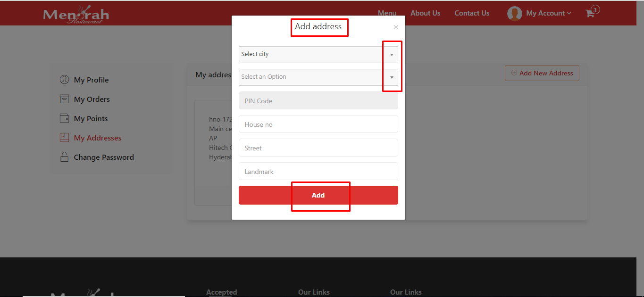Click the shopping cart icon
Screen dimensions: 644x297
590,14
